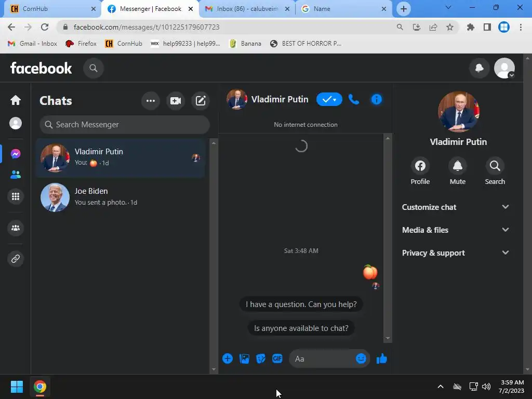Click the address bar URL

click(147, 27)
